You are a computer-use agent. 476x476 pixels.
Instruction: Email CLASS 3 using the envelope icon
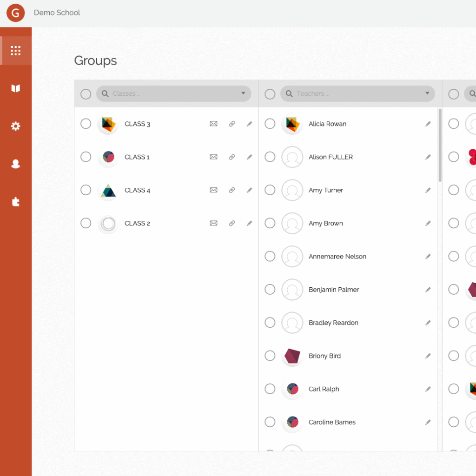(213, 124)
